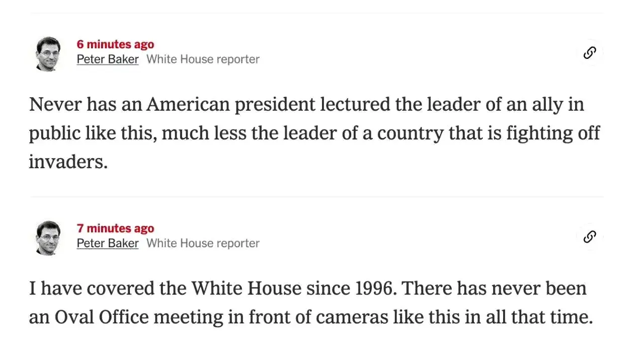Open Peter Baker's avatar on the second post
The height and width of the screenshot is (346, 644).
[49, 237]
